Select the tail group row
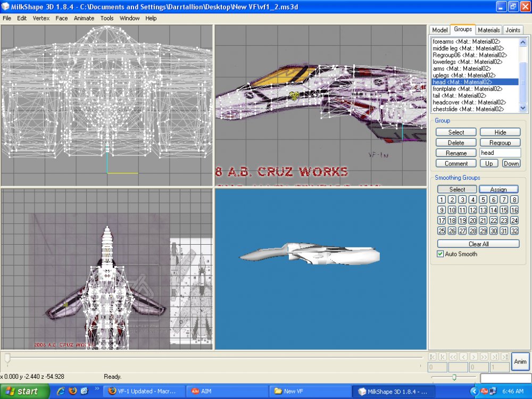 475,96
